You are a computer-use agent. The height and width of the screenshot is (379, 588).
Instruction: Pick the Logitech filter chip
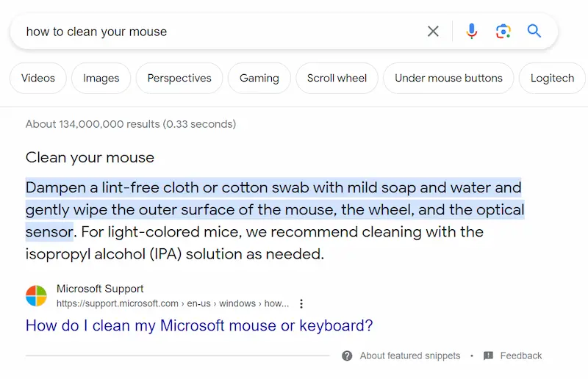tap(552, 78)
